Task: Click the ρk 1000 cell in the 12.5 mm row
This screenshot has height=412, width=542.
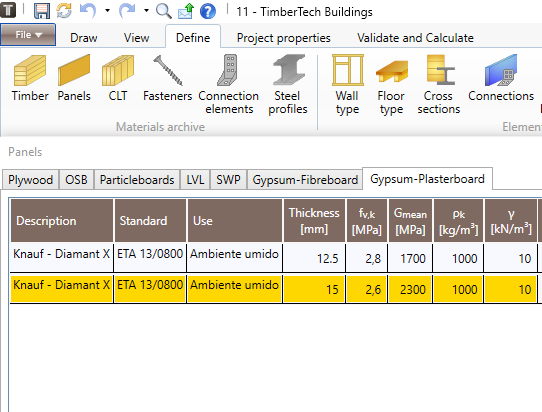Action: tap(458, 258)
